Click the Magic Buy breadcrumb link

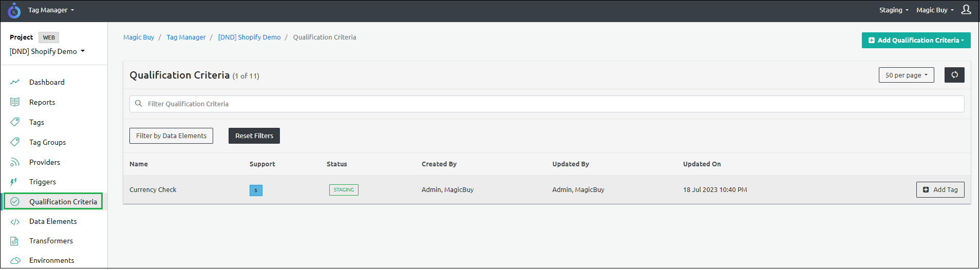click(x=139, y=37)
